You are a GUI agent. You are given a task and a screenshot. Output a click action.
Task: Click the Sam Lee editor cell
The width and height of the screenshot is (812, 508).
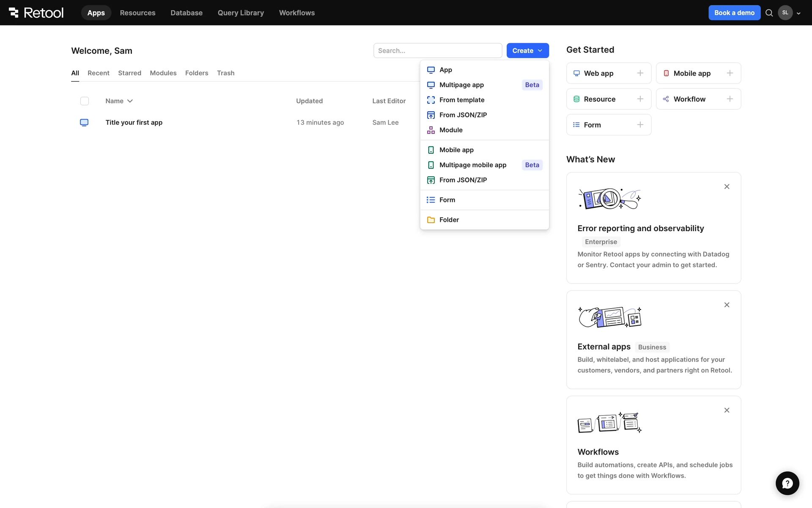(x=385, y=122)
